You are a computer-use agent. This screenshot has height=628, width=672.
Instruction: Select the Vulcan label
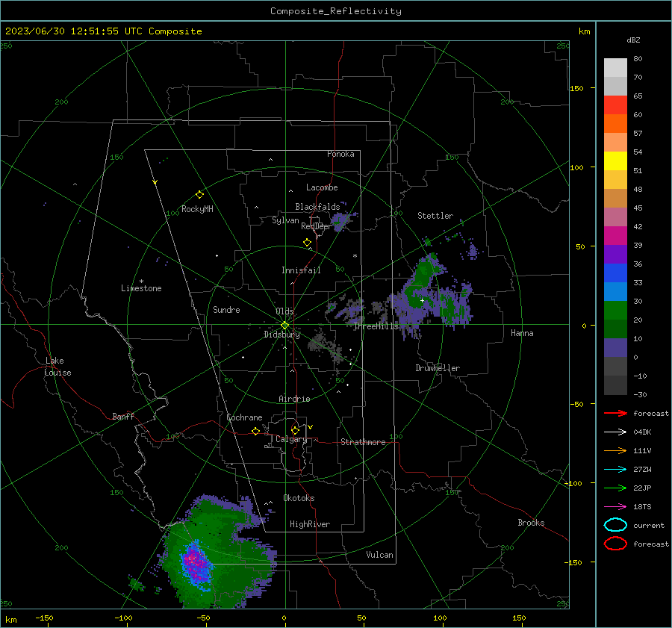click(x=379, y=555)
